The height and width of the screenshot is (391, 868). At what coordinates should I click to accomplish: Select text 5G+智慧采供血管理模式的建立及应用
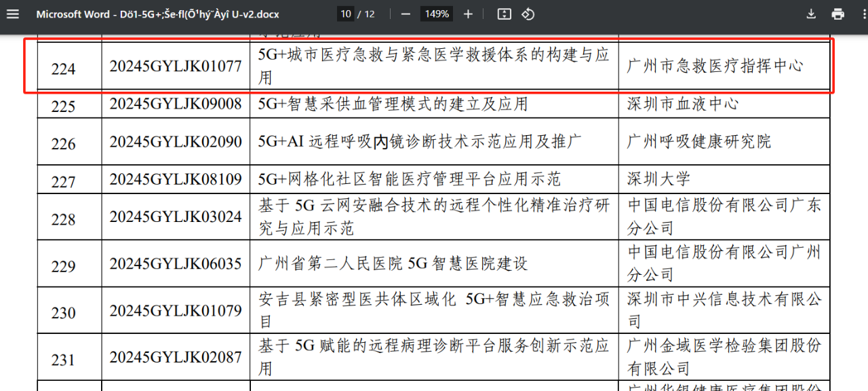point(393,104)
